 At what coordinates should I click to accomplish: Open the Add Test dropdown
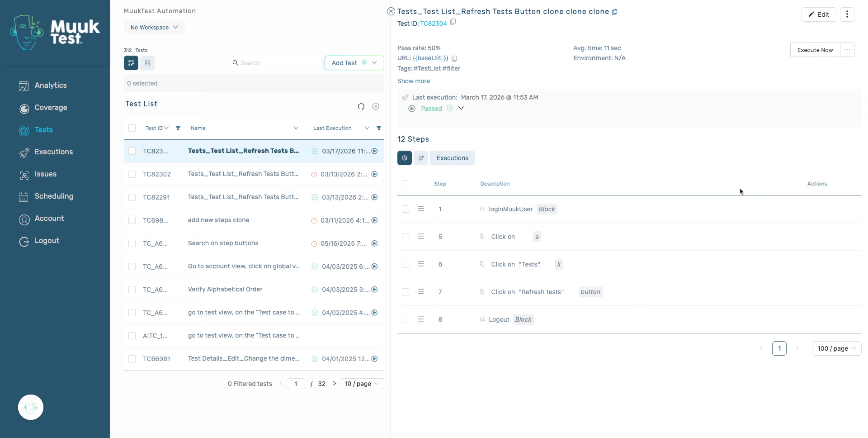354,63
